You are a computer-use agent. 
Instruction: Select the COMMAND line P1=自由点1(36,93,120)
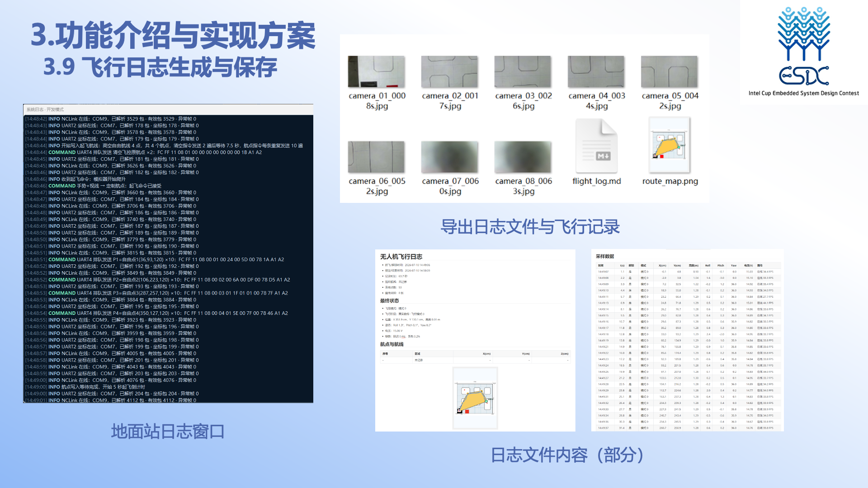point(155,259)
